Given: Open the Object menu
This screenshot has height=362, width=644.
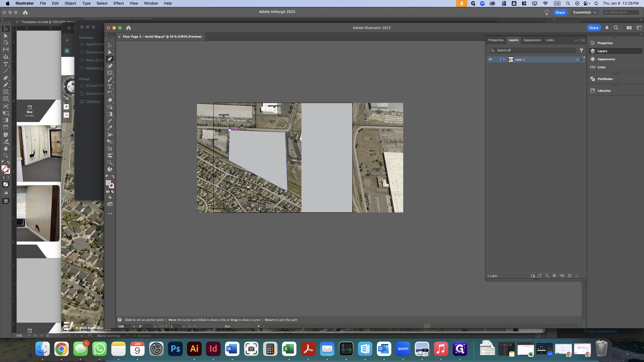Looking at the screenshot, I should pos(70,3).
